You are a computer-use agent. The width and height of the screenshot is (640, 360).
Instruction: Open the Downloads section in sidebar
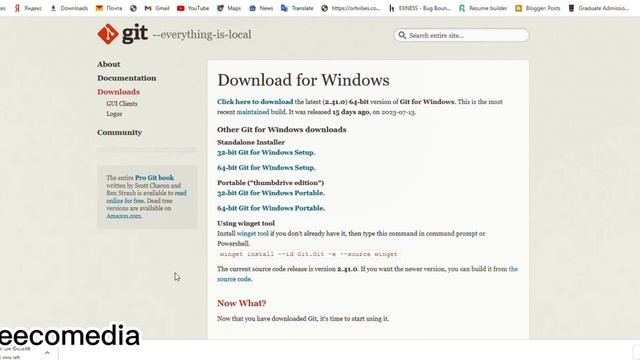tap(118, 92)
